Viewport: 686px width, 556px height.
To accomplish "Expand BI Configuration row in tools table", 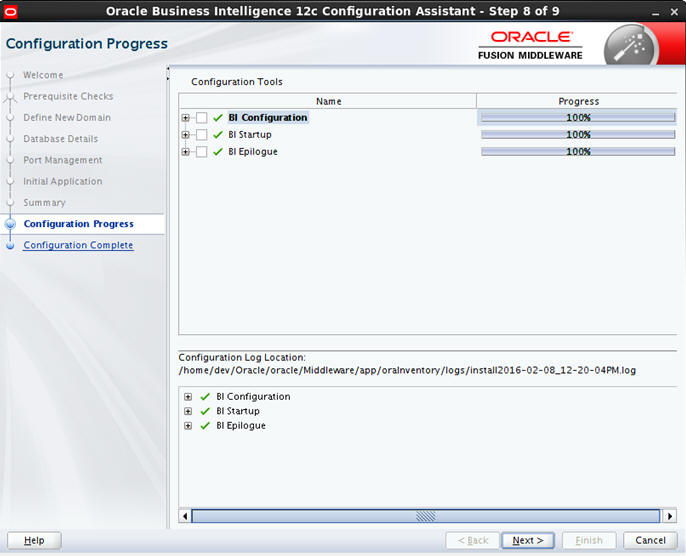I will click(x=186, y=118).
